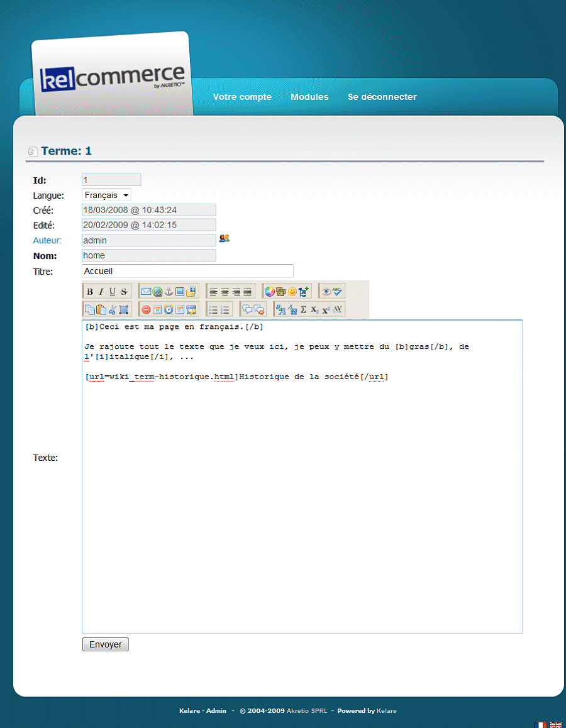This screenshot has height=728, width=566.
Task: Click the spell check ABC icon
Action: point(338,292)
